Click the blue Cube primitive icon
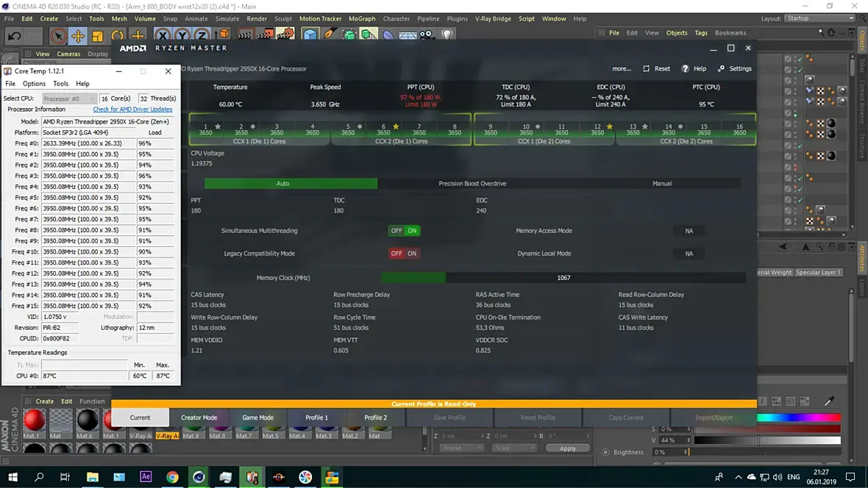This screenshot has width=868, height=488. tap(310, 35)
